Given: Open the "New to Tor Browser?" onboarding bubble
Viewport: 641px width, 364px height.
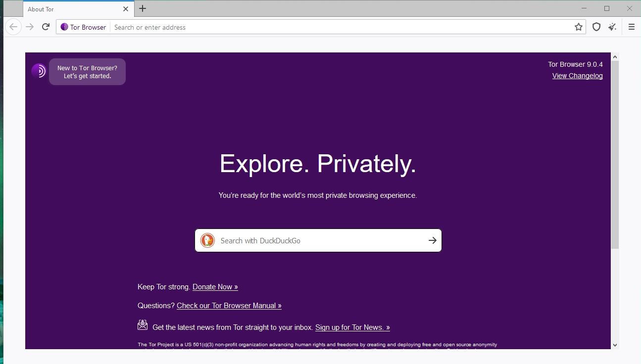Looking at the screenshot, I should 87,72.
